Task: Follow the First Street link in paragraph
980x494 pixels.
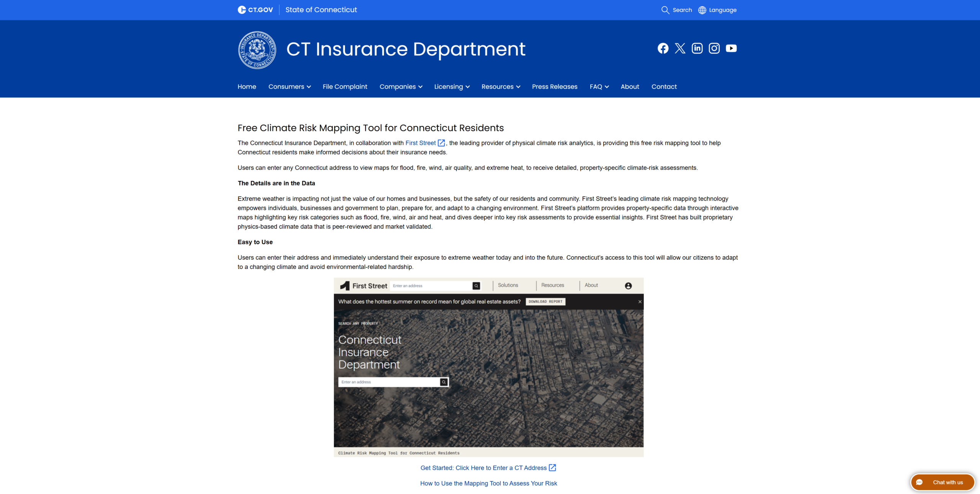Action: tap(420, 143)
